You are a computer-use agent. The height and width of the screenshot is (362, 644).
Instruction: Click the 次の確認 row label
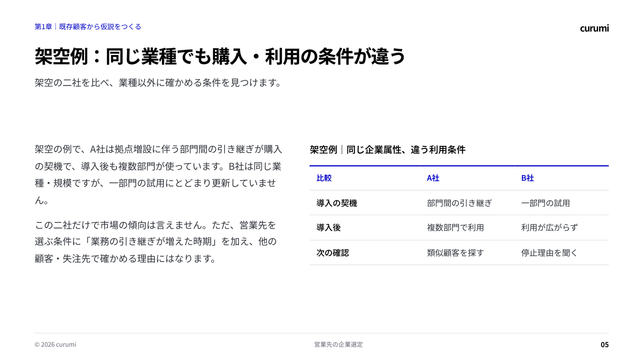point(333,253)
